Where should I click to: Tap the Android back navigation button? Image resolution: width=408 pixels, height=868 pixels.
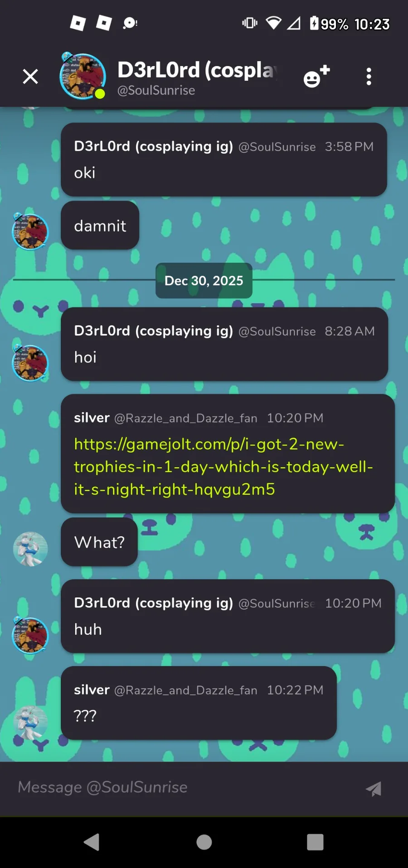click(92, 842)
